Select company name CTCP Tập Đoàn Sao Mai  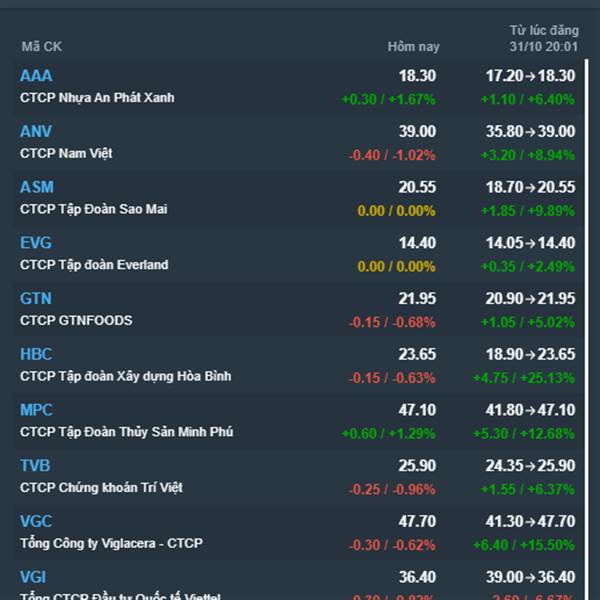click(x=94, y=209)
